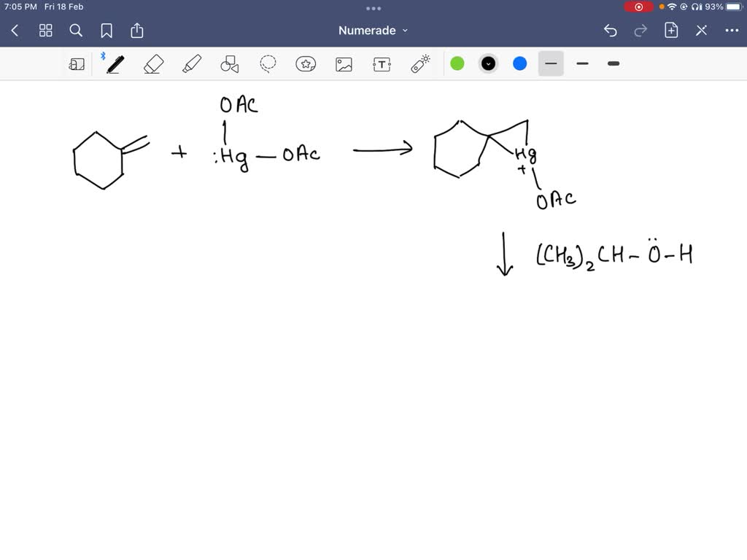The image size is (747, 560).
Task: Undo the last drawing stroke
Action: [611, 31]
